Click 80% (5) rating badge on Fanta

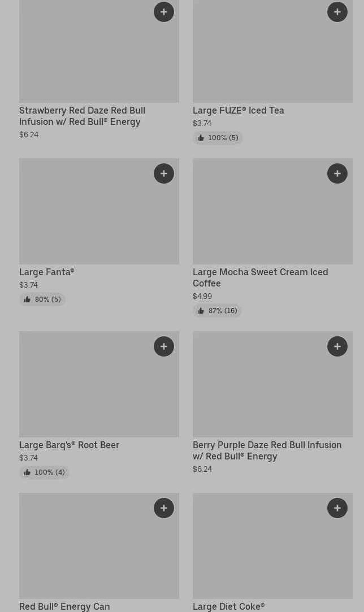(42, 300)
